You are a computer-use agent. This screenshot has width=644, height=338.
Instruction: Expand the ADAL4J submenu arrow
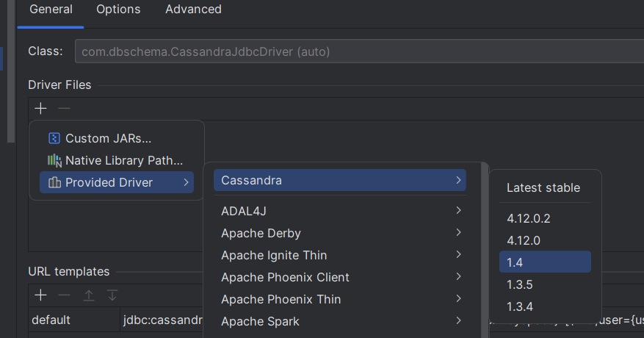[458, 211]
